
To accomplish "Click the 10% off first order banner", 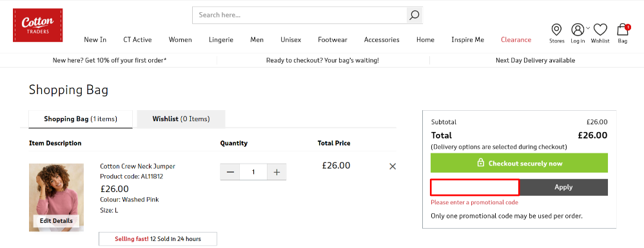I will (x=110, y=61).
